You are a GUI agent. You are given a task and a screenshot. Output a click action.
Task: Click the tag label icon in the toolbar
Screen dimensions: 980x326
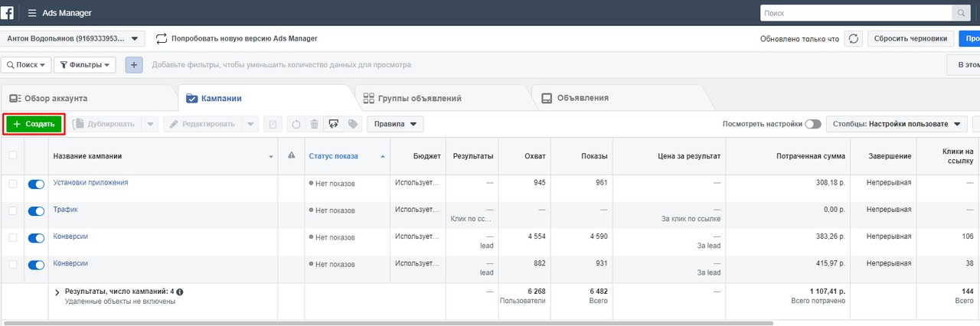(352, 124)
